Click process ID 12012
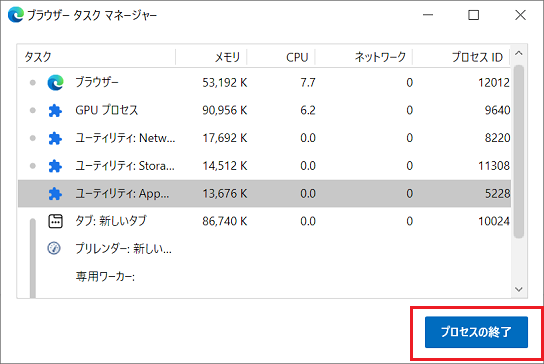Viewport: 544px width, 364px height. 494,83
